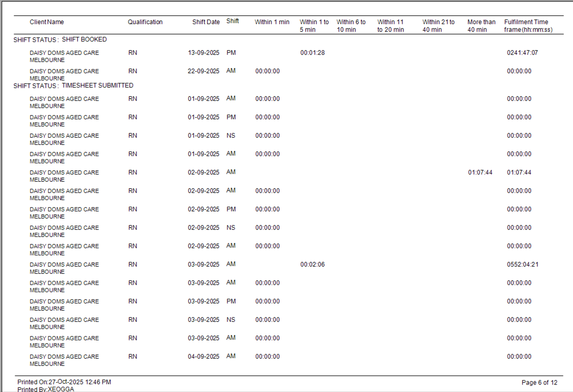The width and height of the screenshot is (573, 392).
Task: Click the Within 1 min column header
Action: (x=272, y=22)
